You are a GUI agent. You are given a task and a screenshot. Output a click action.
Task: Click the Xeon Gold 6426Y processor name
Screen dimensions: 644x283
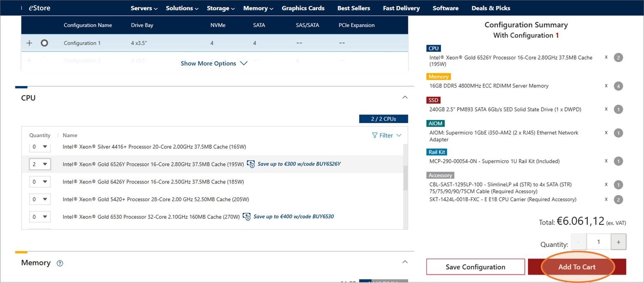pyautogui.click(x=153, y=182)
